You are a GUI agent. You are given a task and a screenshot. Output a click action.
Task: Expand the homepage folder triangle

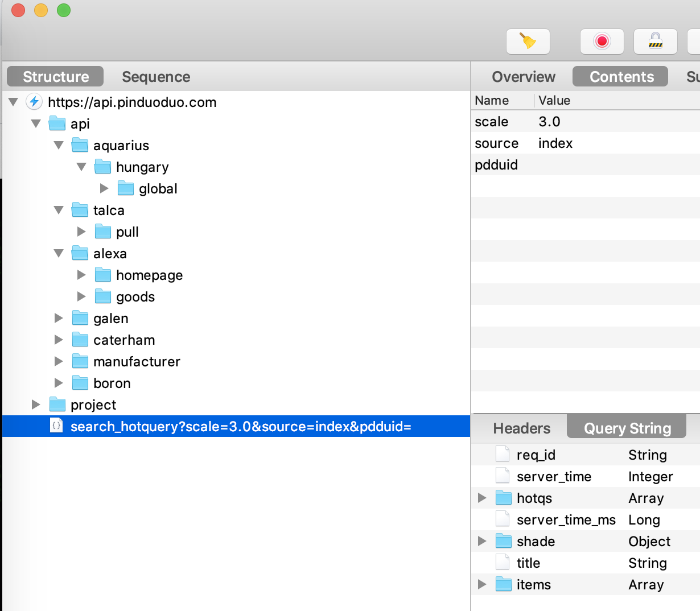coord(81,275)
